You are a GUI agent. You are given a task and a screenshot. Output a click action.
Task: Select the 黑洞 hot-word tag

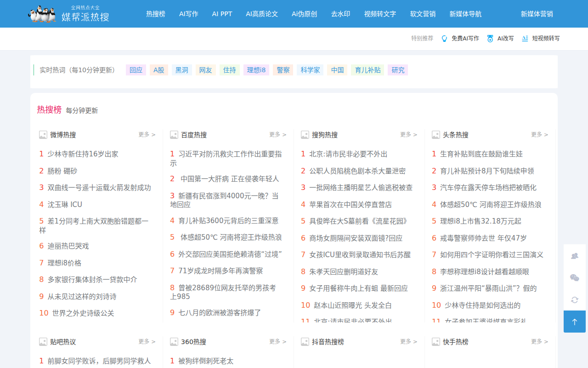tap(182, 70)
